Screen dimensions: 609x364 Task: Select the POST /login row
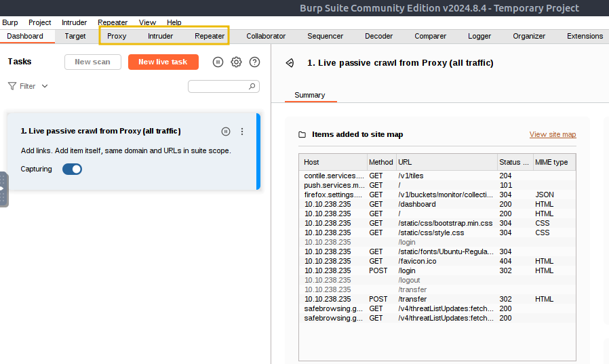coord(437,271)
